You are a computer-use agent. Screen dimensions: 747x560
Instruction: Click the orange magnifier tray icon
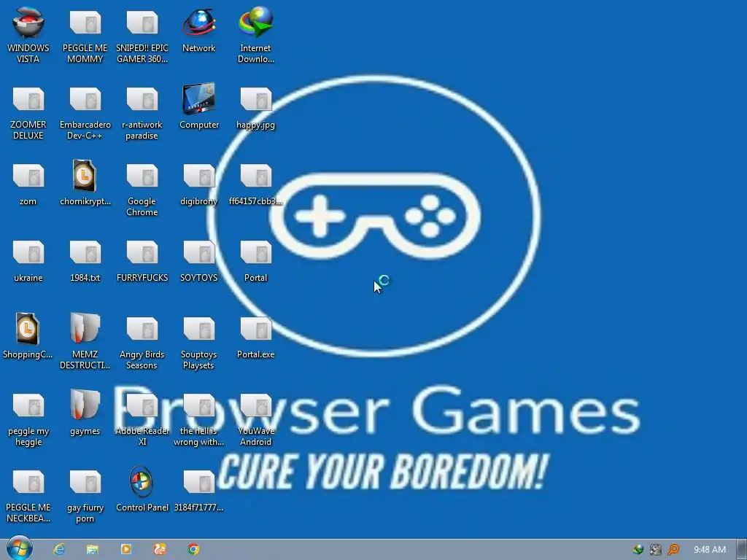click(673, 550)
